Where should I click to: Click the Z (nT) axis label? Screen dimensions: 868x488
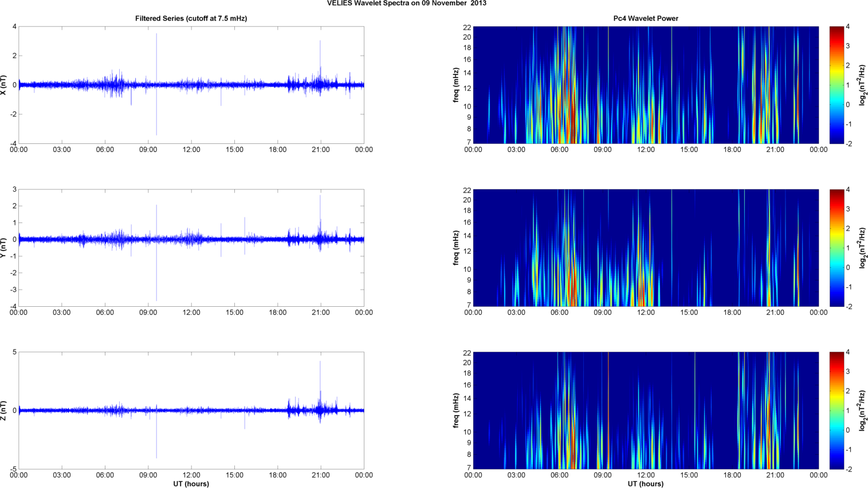pos(4,411)
